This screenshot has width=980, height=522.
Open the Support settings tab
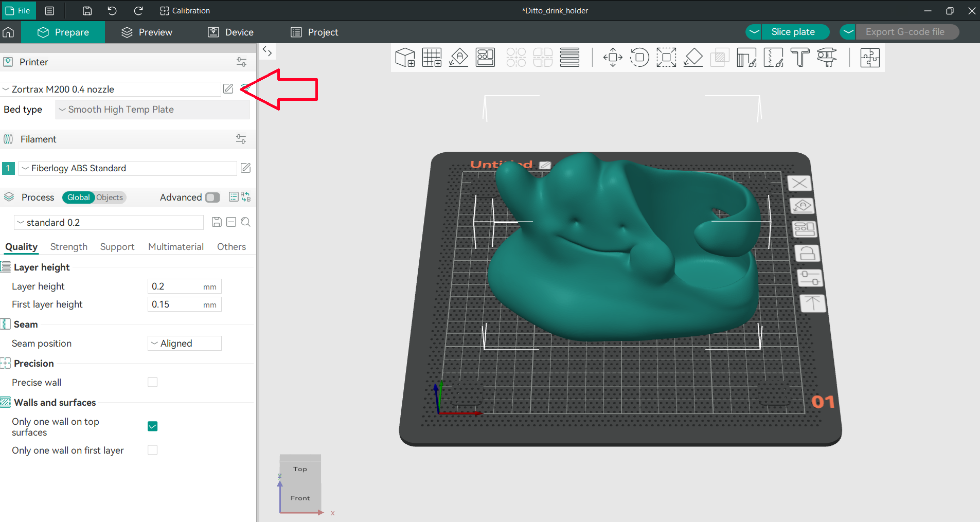pos(117,247)
